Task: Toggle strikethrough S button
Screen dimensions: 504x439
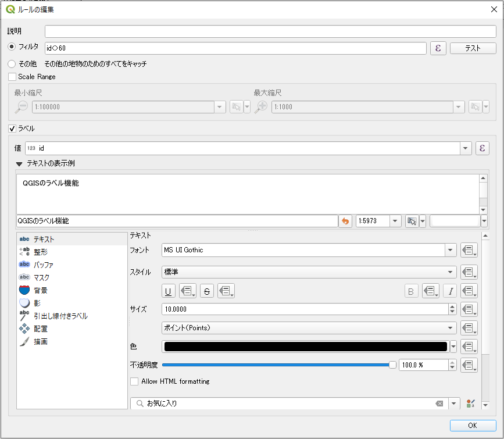Action: click(207, 291)
